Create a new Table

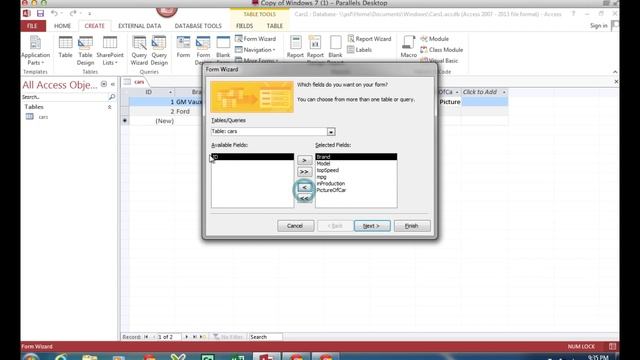click(65, 47)
